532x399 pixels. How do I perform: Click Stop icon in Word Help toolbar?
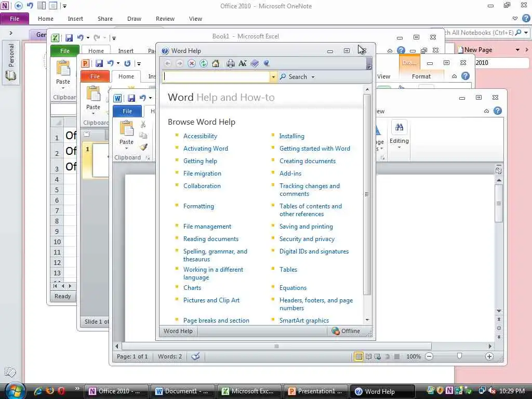tap(192, 63)
